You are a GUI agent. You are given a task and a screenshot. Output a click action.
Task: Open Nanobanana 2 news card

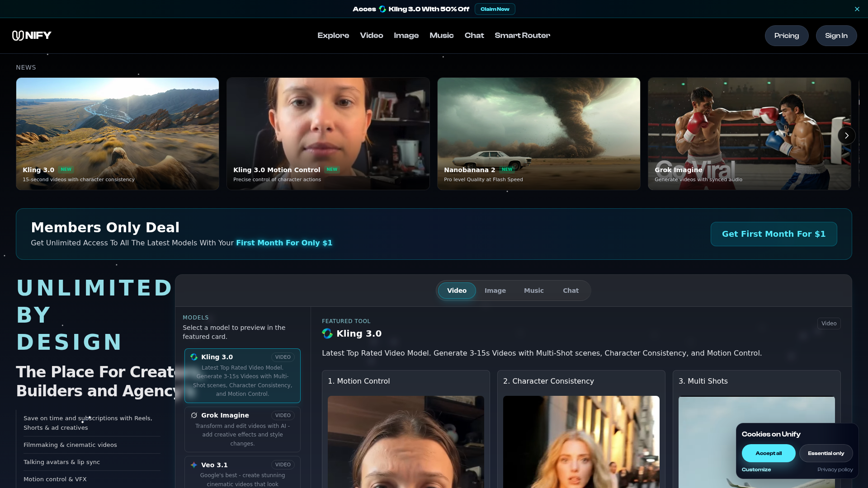[538, 134]
